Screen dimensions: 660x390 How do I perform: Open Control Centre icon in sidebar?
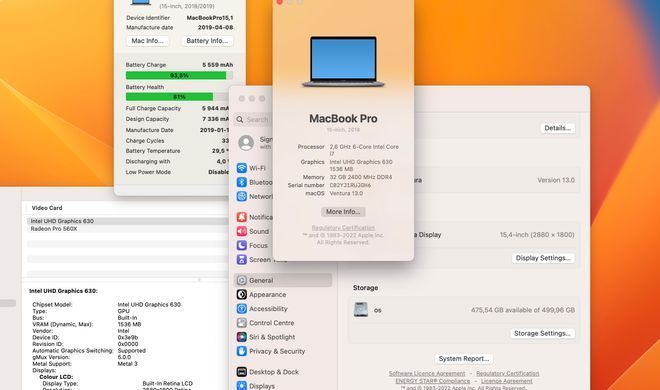coord(242,323)
